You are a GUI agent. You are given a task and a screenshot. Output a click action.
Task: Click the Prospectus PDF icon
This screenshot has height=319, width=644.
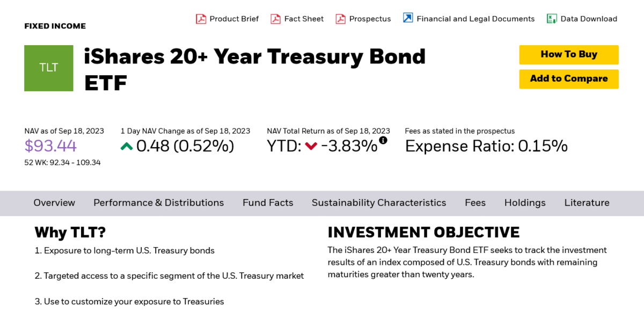tap(340, 19)
